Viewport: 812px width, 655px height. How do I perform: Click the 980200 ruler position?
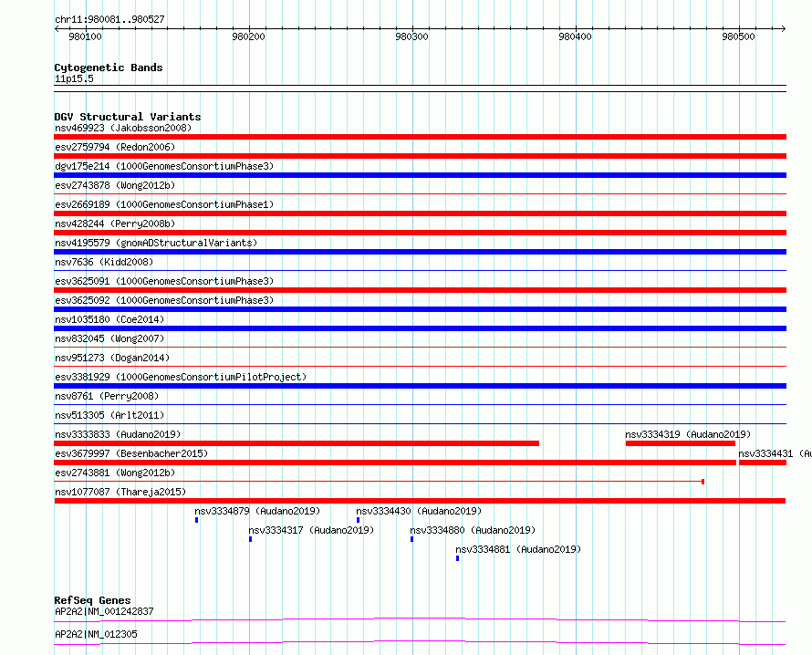point(248,36)
